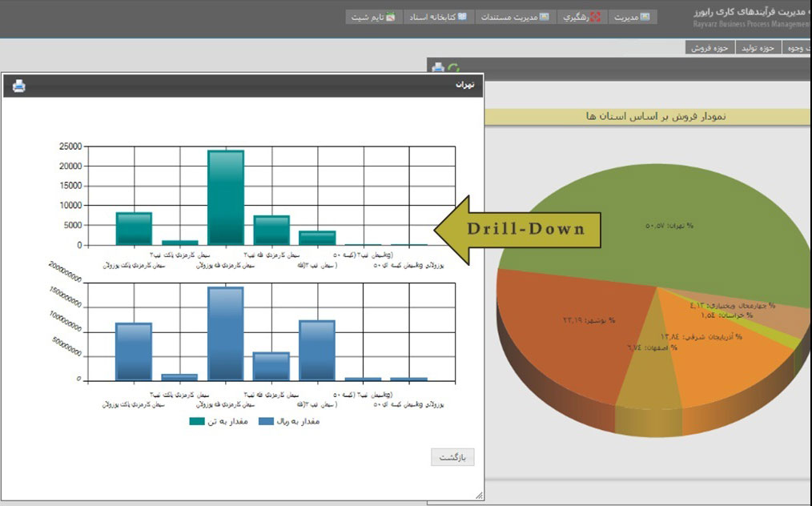Click the green refresh icon above the pie chart

point(454,69)
